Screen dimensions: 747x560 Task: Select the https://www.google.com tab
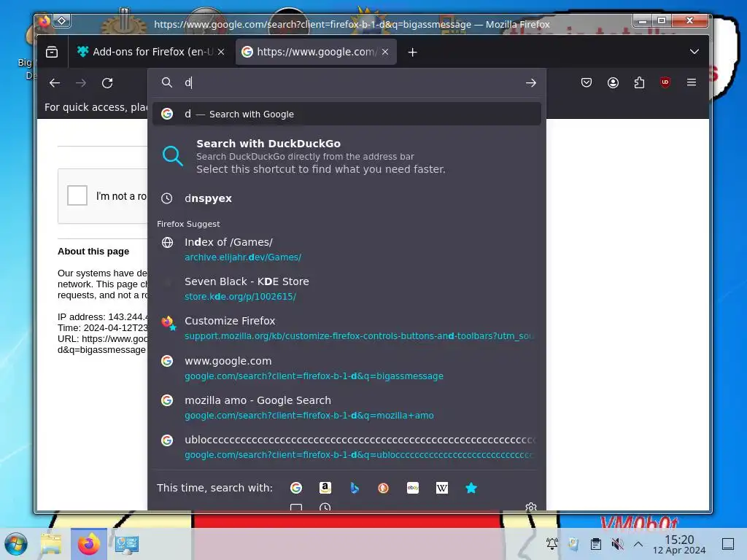316,52
